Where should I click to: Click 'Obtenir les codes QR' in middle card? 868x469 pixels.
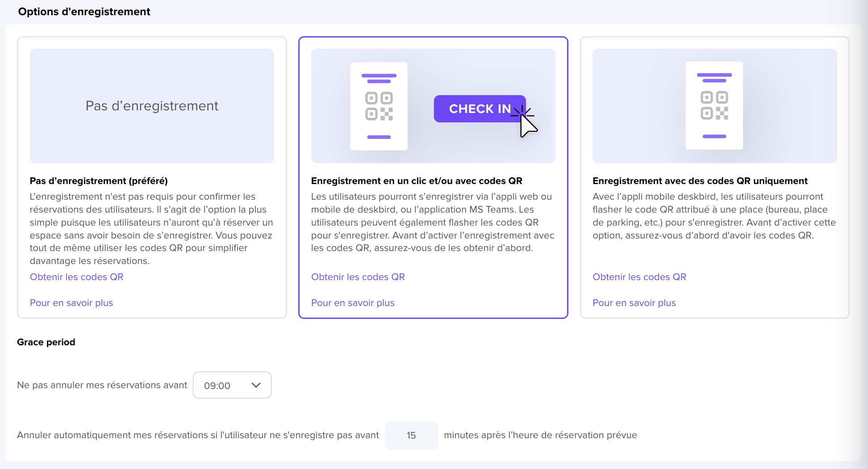coord(358,277)
